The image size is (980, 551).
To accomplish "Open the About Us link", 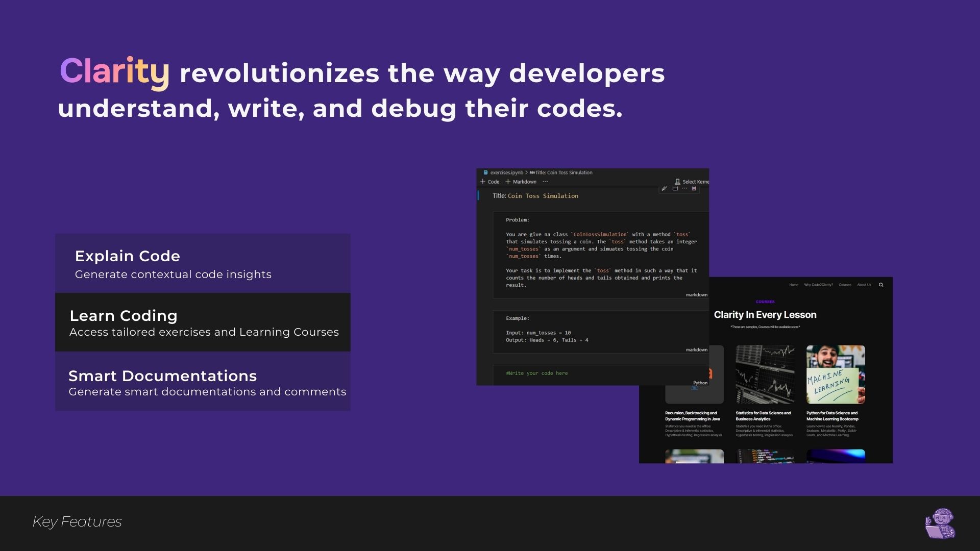I will point(865,285).
